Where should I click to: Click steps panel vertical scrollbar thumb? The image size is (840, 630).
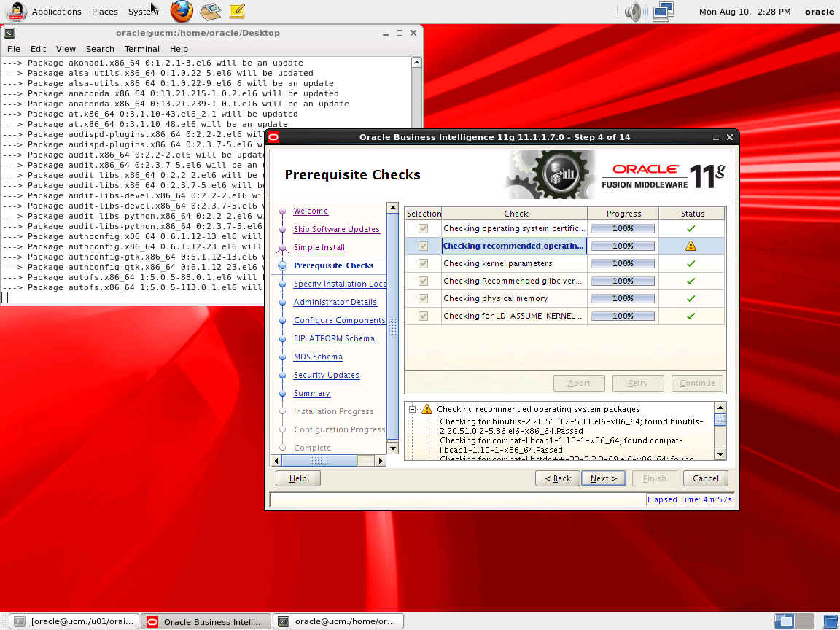[393, 326]
